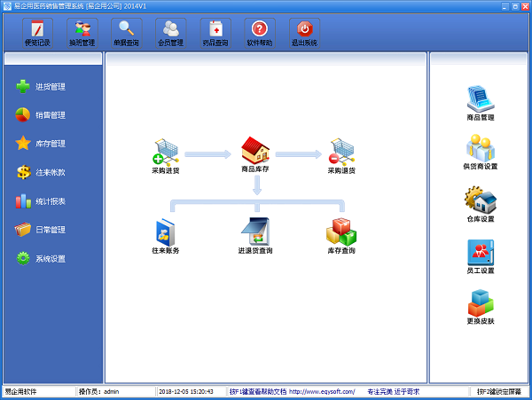Select 销售管理 in the sidebar

[41, 115]
